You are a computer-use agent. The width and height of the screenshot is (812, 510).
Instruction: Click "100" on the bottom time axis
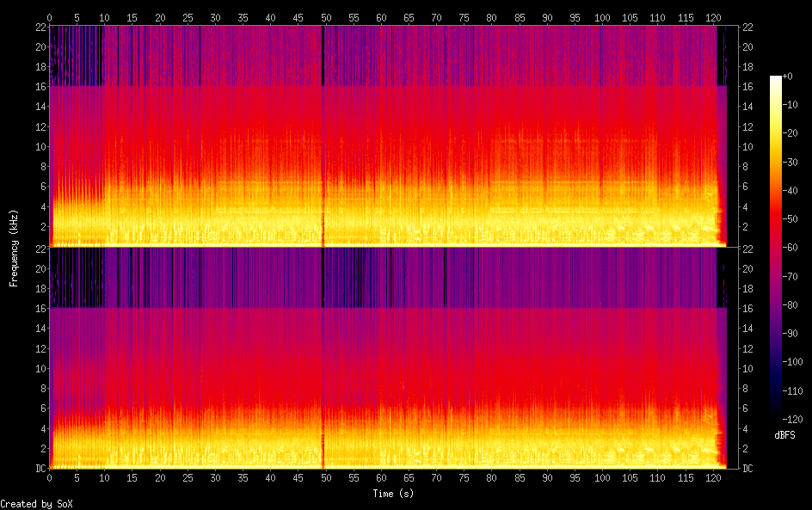click(x=602, y=478)
